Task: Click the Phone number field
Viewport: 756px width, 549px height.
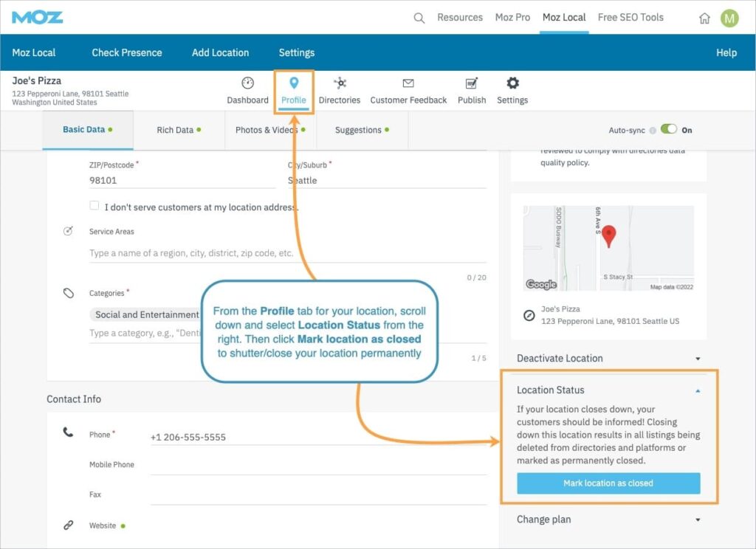Action: [x=319, y=437]
